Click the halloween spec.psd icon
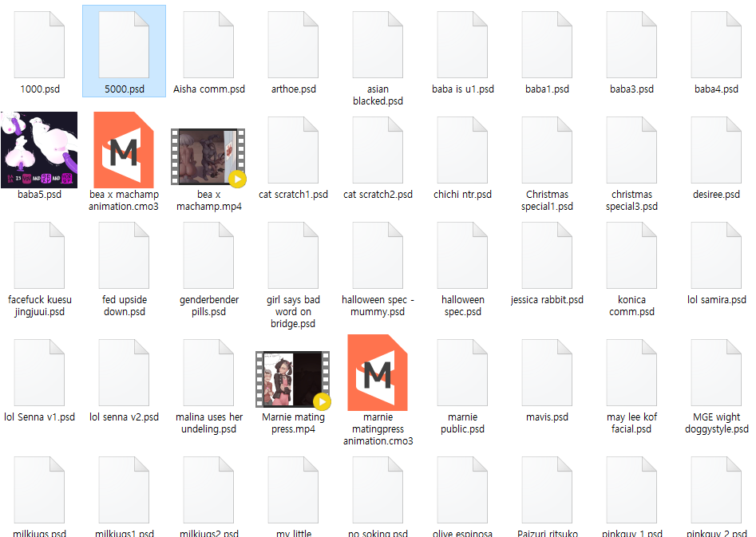756x537 pixels. pos(462,255)
